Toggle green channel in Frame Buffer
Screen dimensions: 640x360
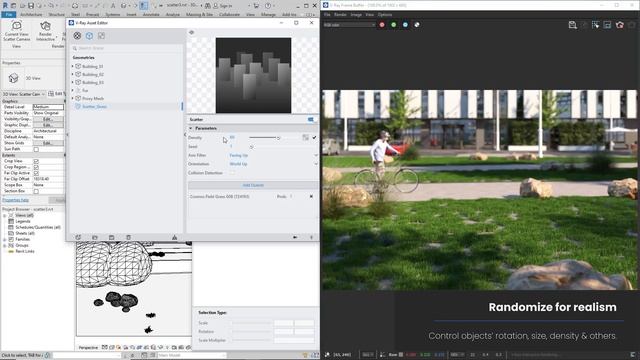pos(393,25)
